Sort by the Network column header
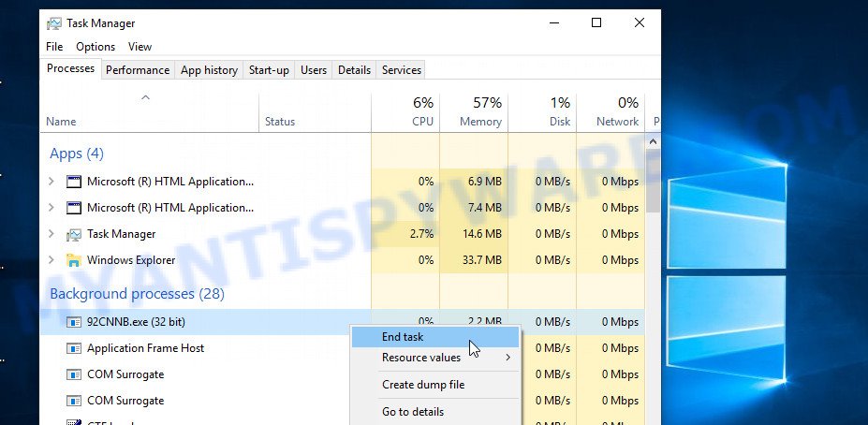 (x=611, y=112)
